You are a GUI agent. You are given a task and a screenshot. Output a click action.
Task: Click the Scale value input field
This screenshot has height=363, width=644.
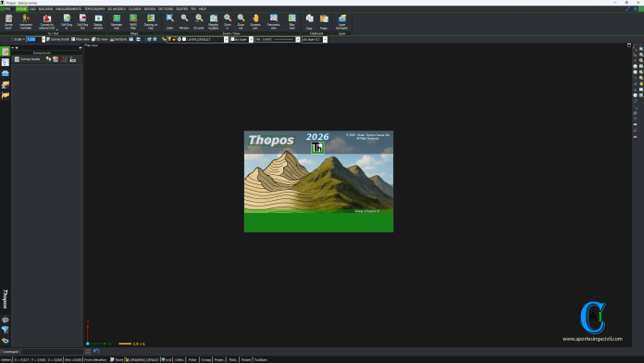33,40
